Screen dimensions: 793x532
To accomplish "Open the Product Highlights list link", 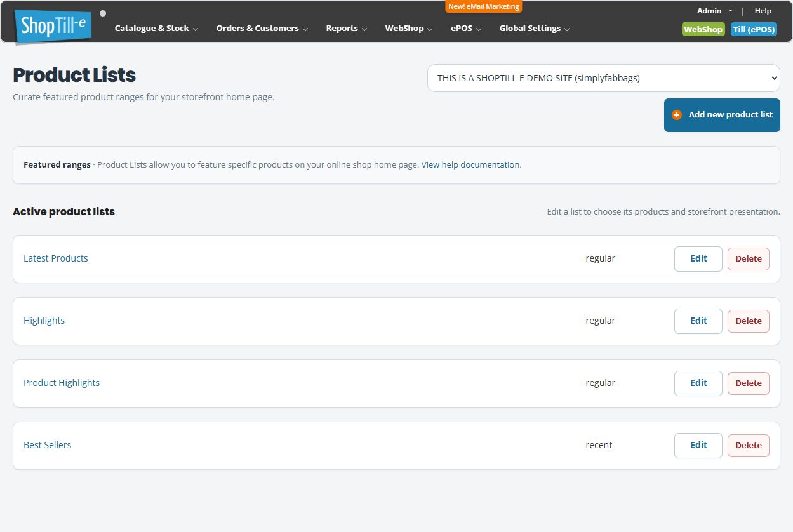I will click(62, 383).
